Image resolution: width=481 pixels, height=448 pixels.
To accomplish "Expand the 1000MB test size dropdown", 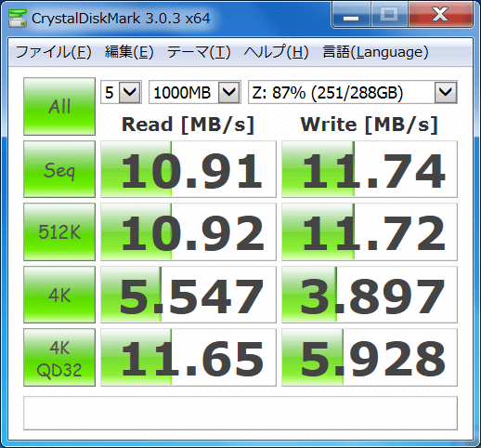I will pos(195,92).
